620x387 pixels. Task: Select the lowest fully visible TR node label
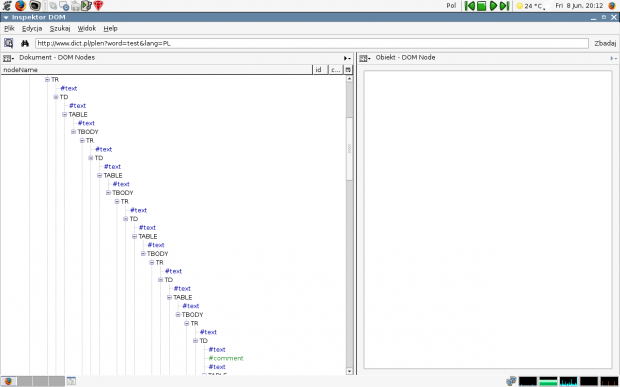[x=194, y=323]
